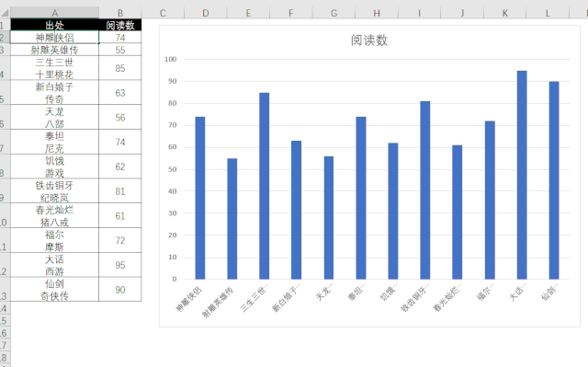Select the chart bar for 饥饿

click(x=393, y=211)
